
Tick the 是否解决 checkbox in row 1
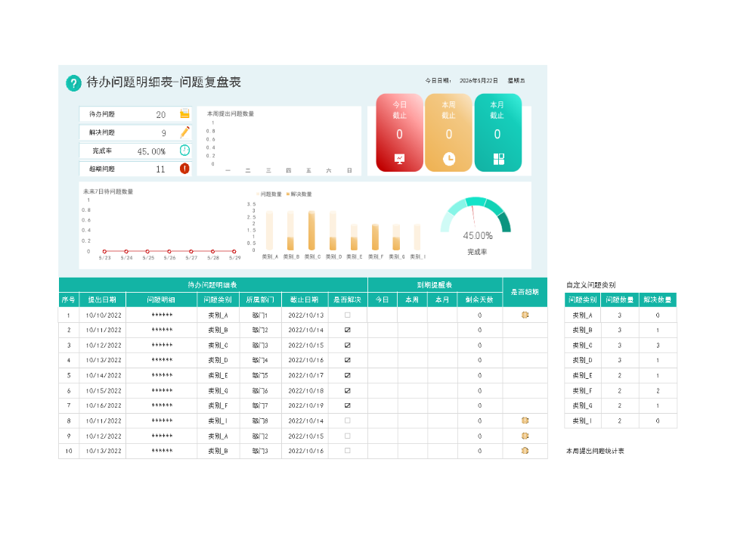(x=348, y=315)
